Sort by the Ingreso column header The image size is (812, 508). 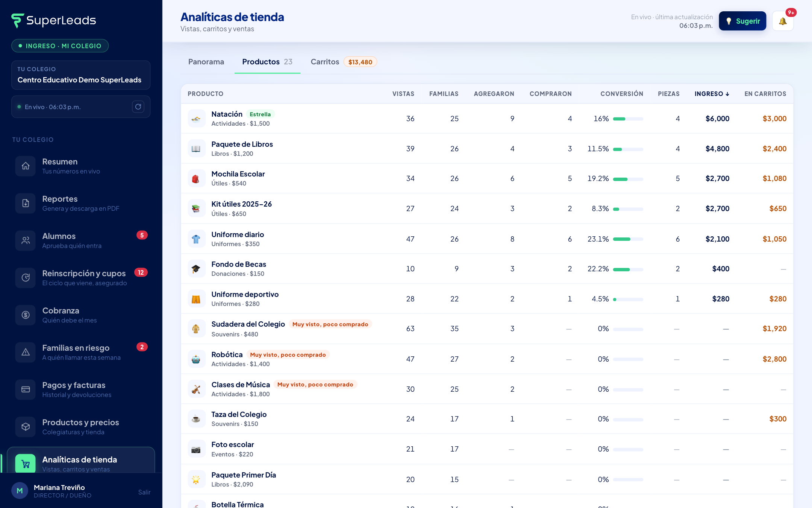click(x=712, y=94)
